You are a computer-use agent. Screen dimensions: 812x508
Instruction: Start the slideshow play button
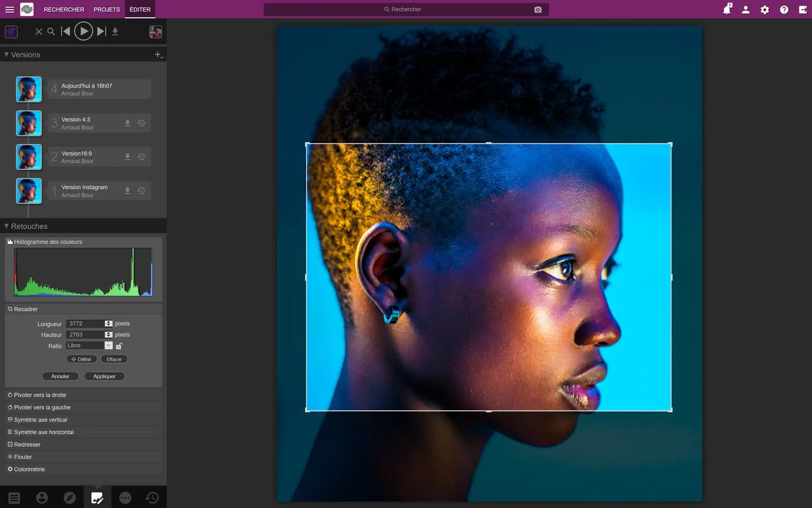[x=84, y=31]
